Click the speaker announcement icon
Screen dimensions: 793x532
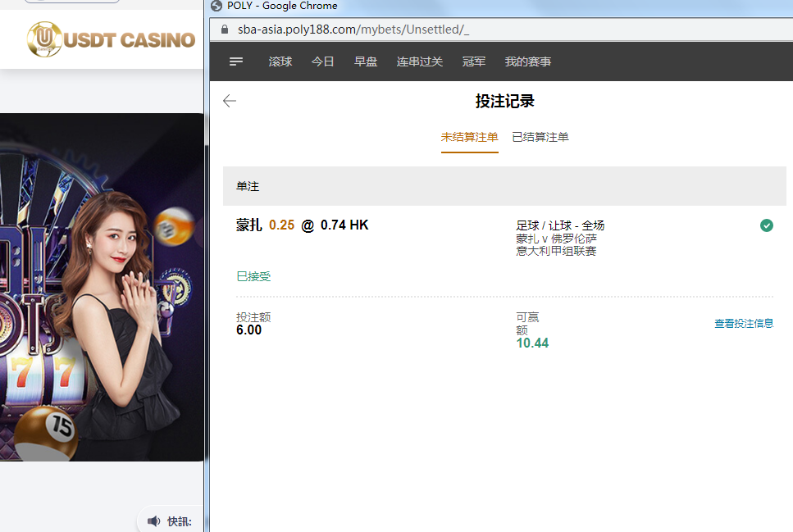pyautogui.click(x=153, y=521)
